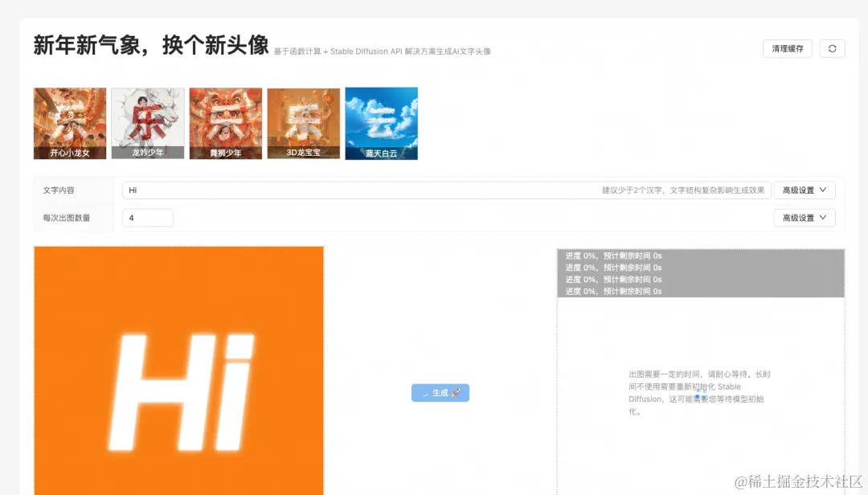The width and height of the screenshot is (868, 495).
Task: Click the waiting notice about Stable Diffusion initialization
Action: 700,387
